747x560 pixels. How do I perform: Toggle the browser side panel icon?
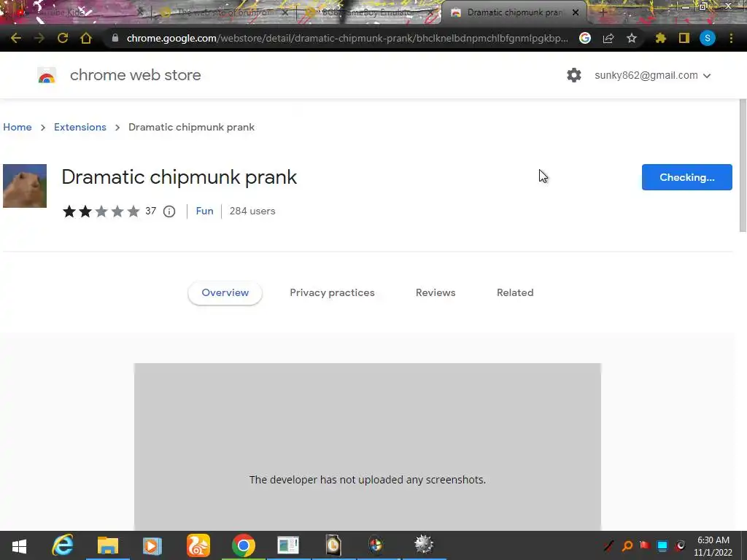coord(684,38)
